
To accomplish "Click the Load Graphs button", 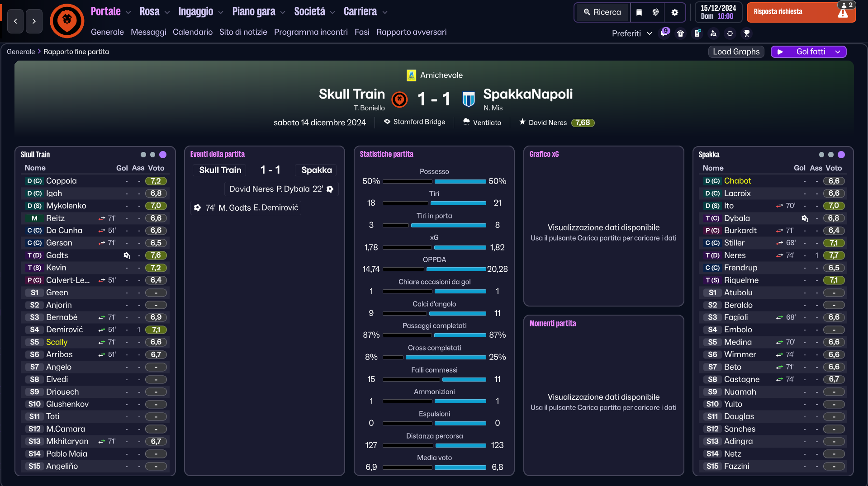I will pos(736,52).
